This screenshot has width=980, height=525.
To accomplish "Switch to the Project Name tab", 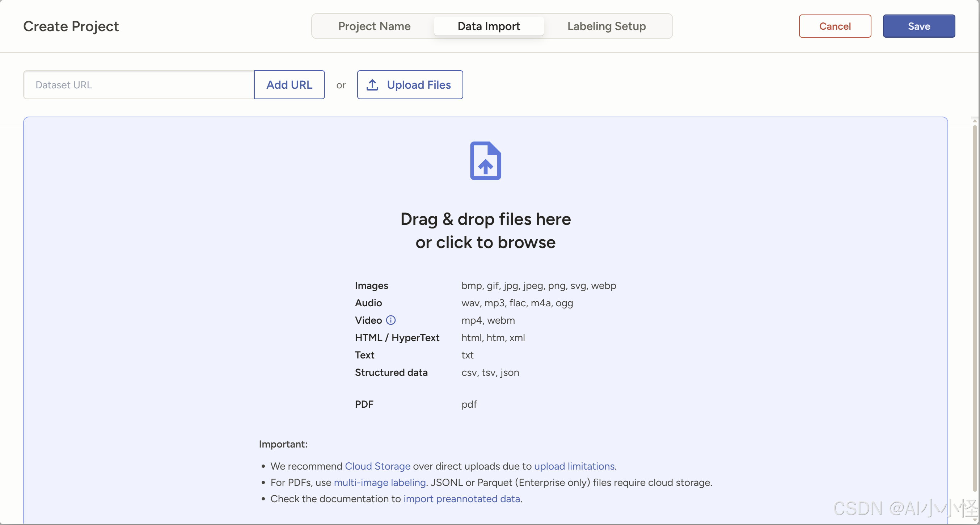I will (x=374, y=26).
